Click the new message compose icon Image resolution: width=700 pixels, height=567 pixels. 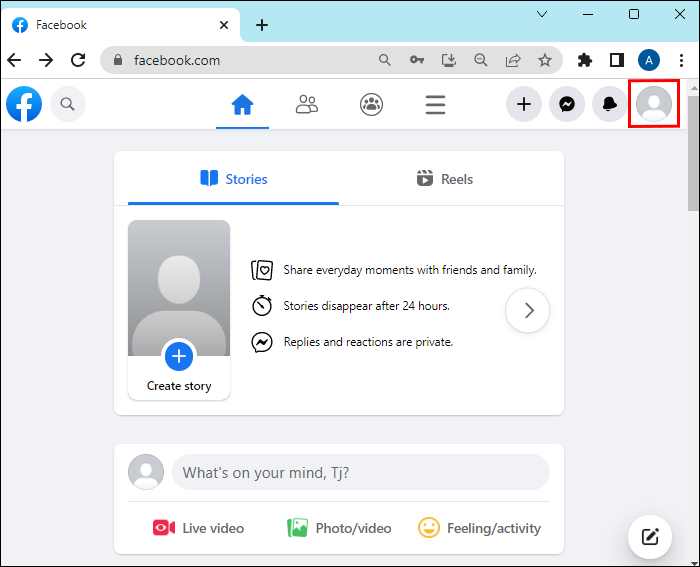(x=650, y=537)
